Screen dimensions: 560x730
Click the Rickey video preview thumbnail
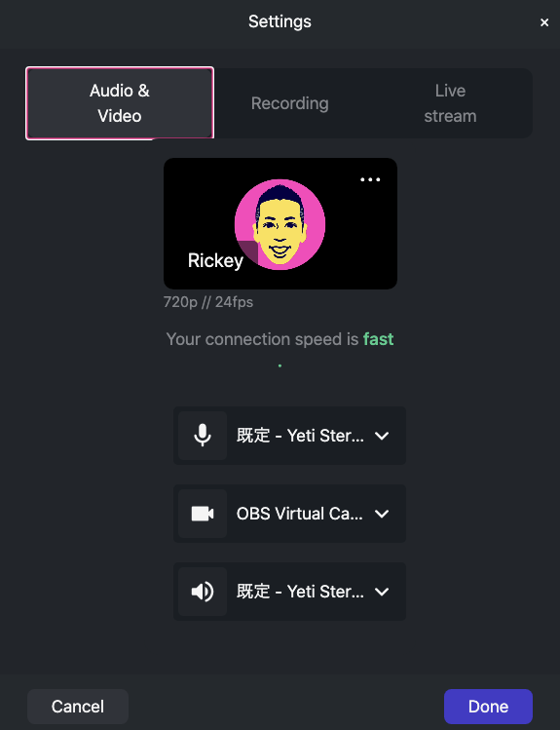pos(280,223)
